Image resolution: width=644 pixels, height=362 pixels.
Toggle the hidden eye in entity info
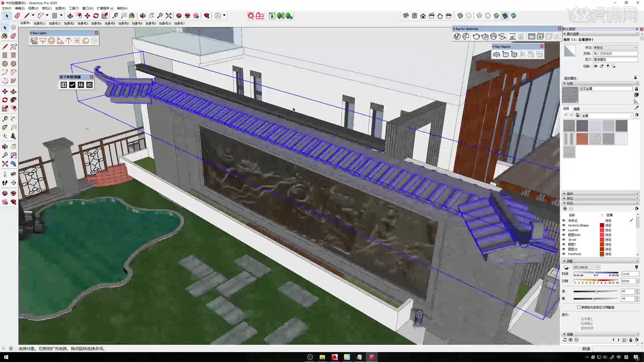point(596,66)
